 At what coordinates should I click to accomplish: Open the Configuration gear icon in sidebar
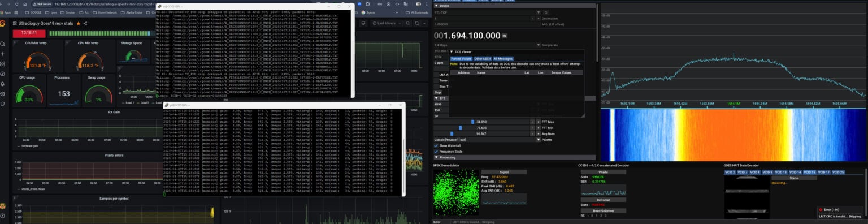tap(3, 94)
